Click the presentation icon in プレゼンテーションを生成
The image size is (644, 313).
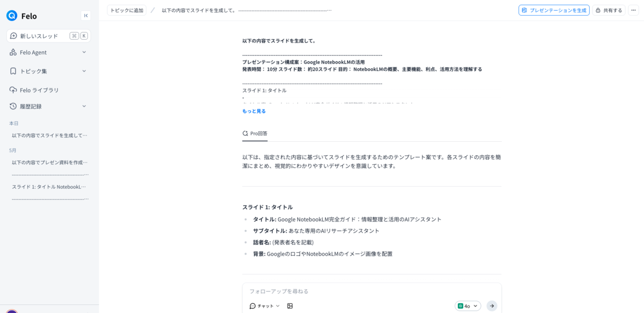pos(524,10)
